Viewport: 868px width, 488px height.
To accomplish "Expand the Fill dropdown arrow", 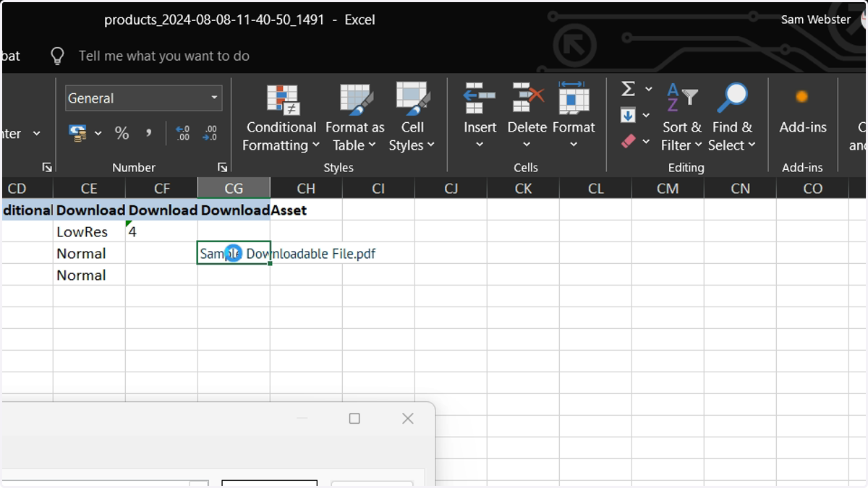I will pos(646,115).
